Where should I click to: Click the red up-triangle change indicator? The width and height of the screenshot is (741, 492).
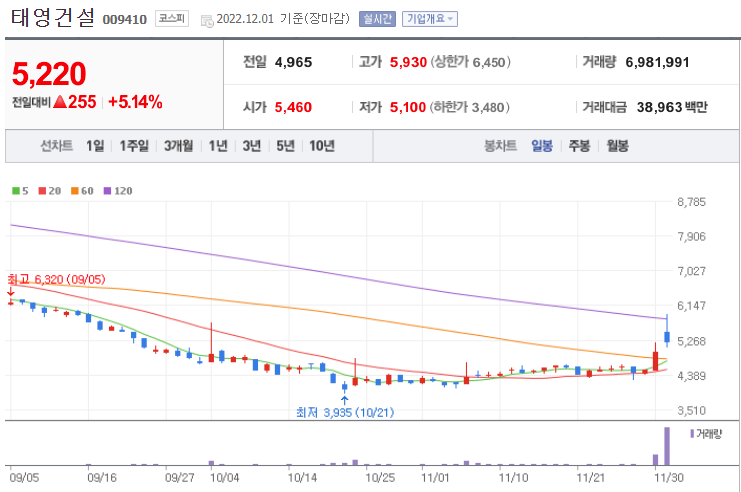60,102
